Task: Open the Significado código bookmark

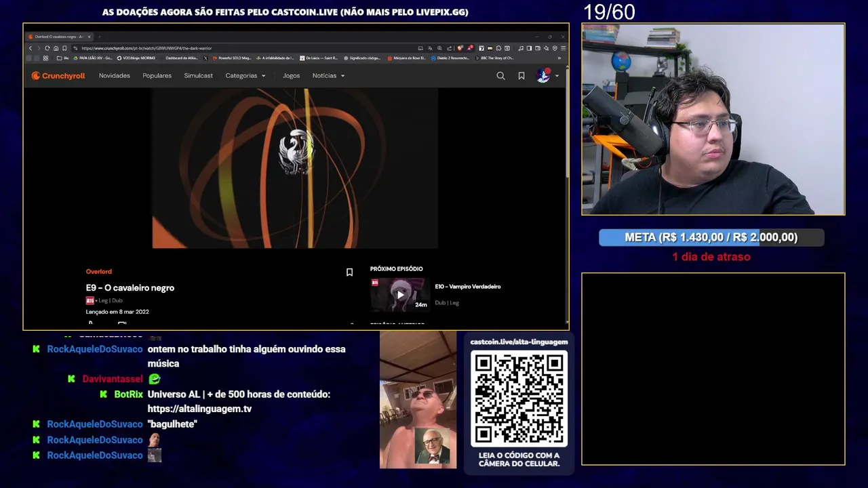Action: click(x=362, y=58)
